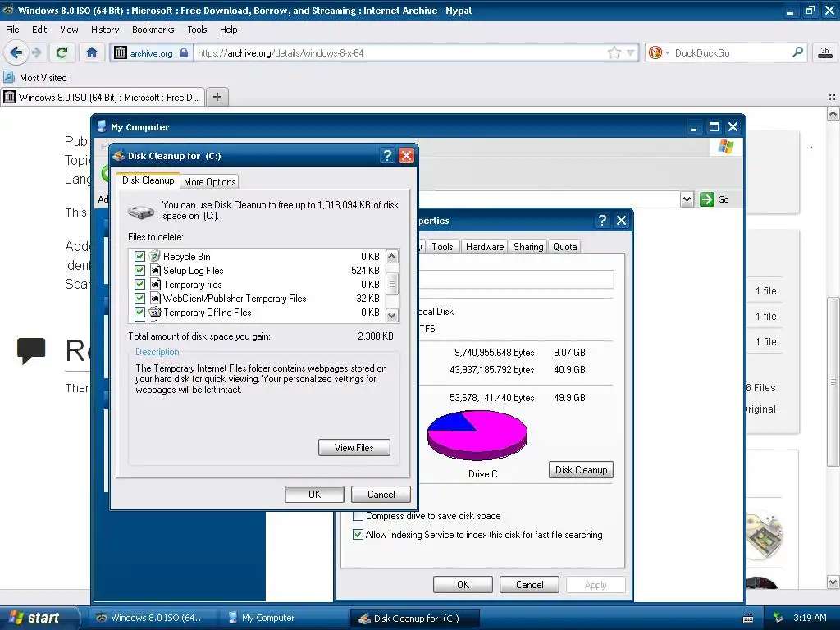Open the browser home page icon
The image size is (840, 630).
pyautogui.click(x=92, y=52)
